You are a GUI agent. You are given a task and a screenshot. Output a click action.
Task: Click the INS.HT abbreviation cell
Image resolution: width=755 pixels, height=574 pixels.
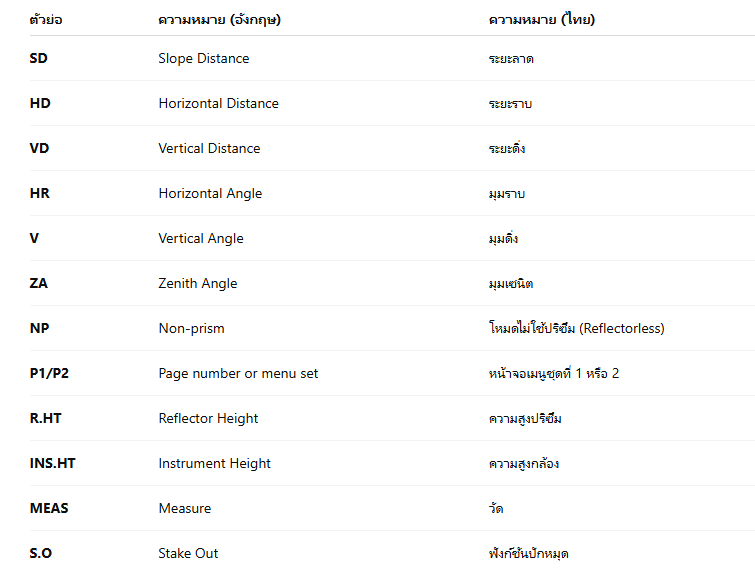52,463
